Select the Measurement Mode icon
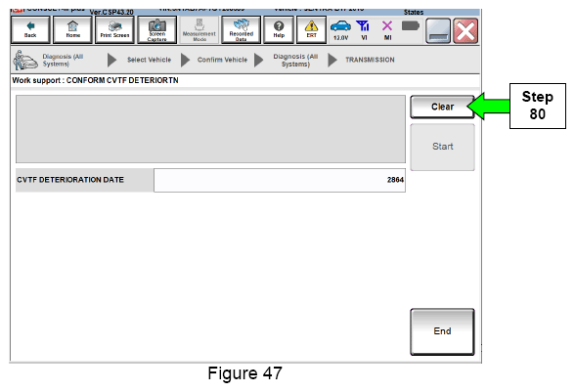This screenshot has height=392, width=575. pyautogui.click(x=199, y=29)
